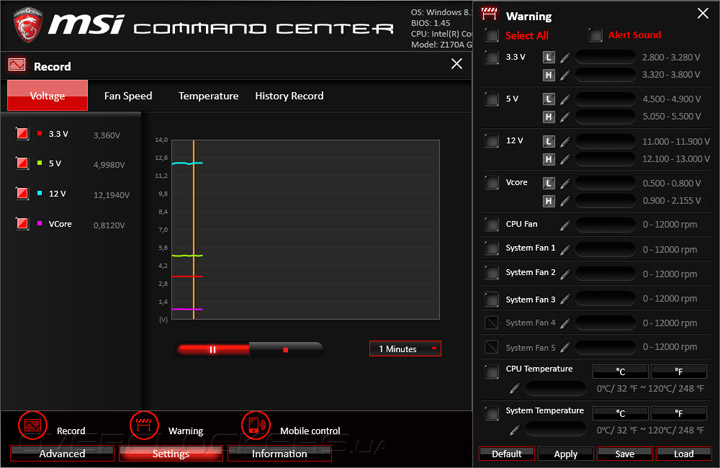Image resolution: width=720 pixels, height=468 pixels.
Task: Click the Default button in Warning
Action: click(x=506, y=453)
